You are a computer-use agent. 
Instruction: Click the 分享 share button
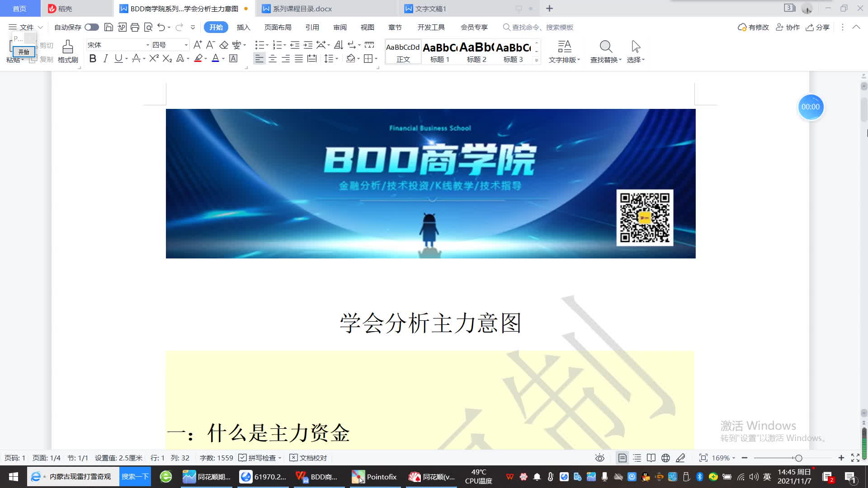(818, 27)
